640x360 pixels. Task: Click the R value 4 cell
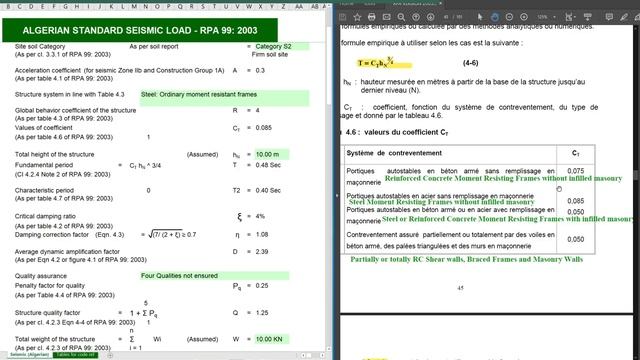pos(258,111)
